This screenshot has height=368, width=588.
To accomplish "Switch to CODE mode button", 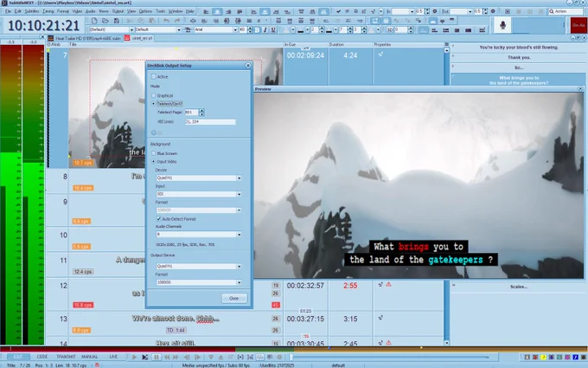I will 42,357.
